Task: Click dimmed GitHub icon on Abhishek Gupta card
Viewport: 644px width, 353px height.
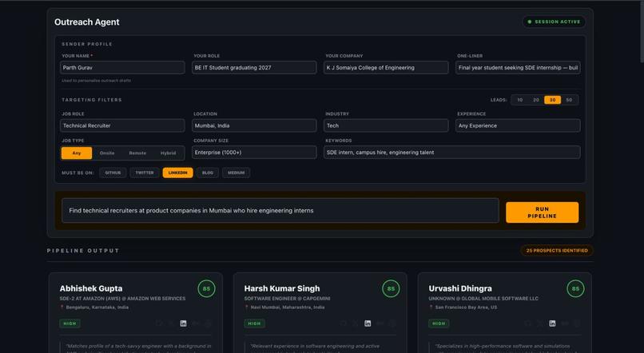Action: [x=159, y=323]
